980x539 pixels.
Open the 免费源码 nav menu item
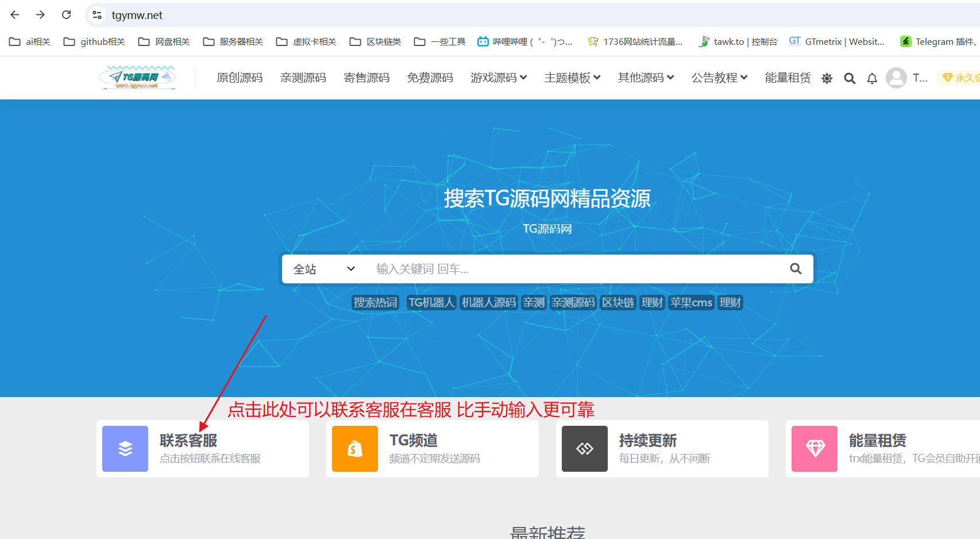coord(430,78)
